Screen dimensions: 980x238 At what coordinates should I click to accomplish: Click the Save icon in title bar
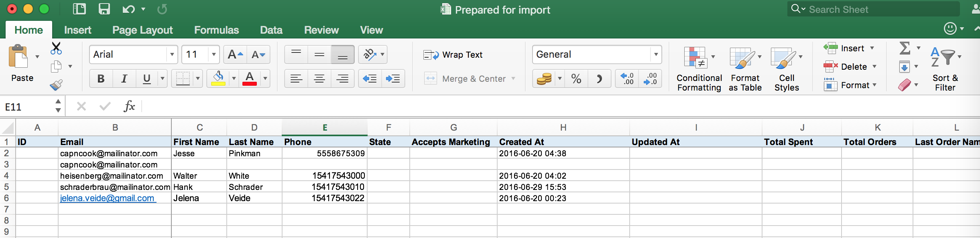click(x=104, y=9)
